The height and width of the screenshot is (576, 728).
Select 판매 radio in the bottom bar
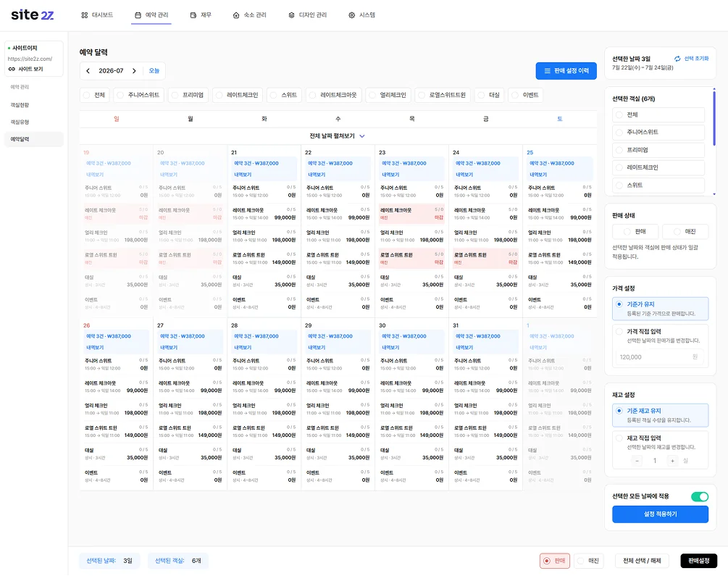(555, 561)
